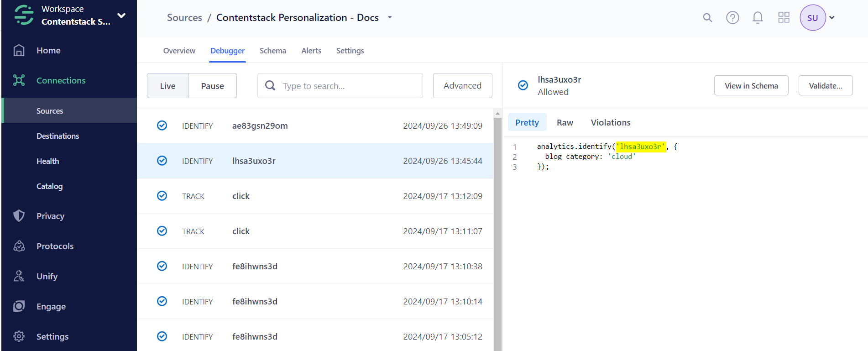
Task: Select fe8ihwns3d event at 13:05:12
Action: tap(315, 336)
